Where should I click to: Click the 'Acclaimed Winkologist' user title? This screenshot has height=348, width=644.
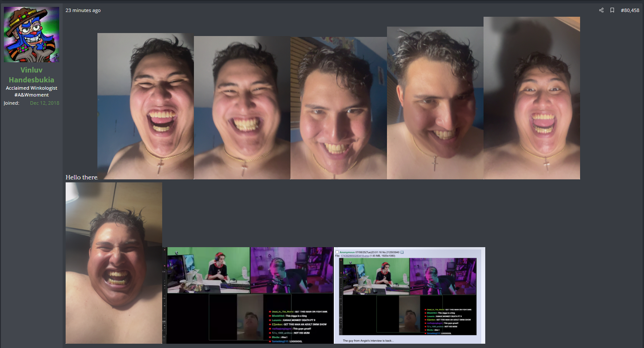pos(31,88)
